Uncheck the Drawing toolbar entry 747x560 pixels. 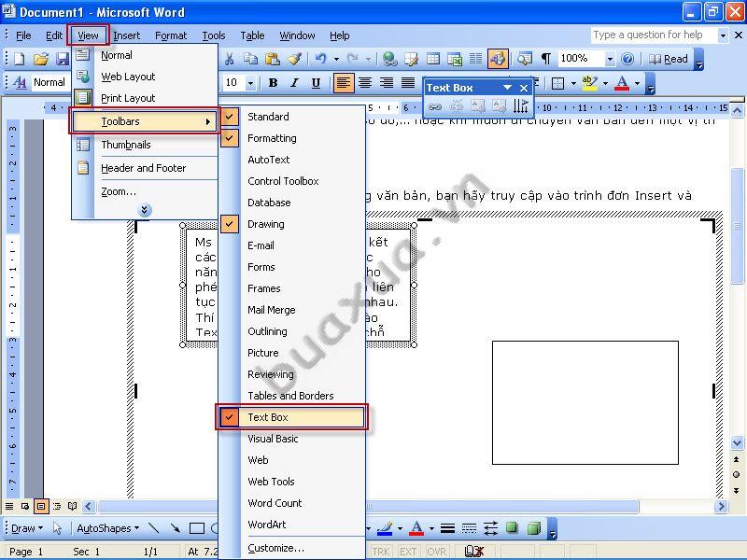point(292,224)
